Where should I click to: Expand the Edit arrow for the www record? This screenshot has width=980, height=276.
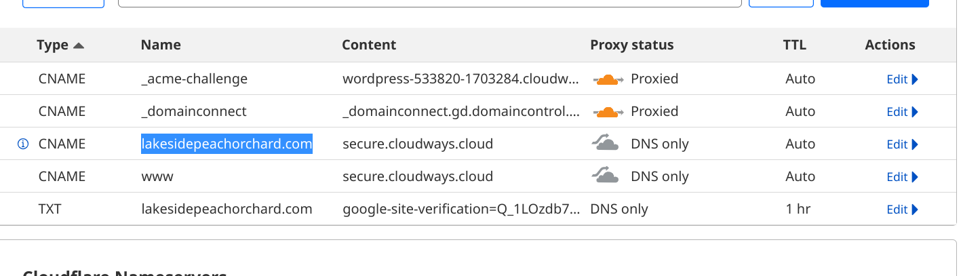915,177
